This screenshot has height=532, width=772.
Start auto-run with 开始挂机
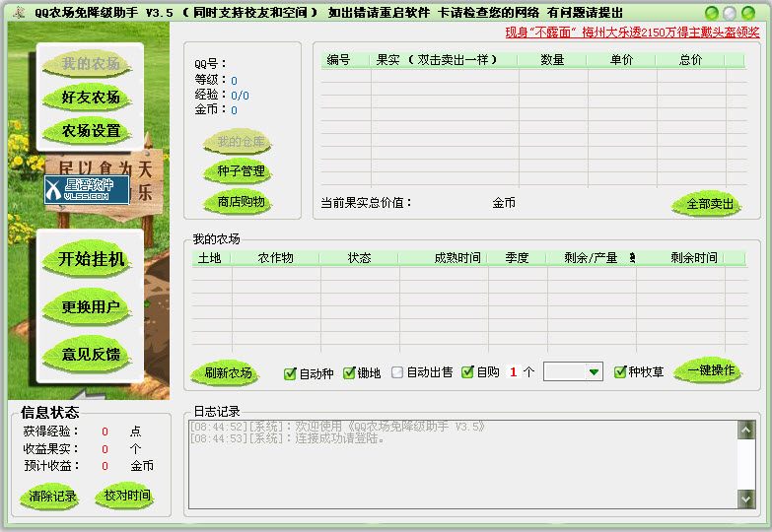[89, 258]
